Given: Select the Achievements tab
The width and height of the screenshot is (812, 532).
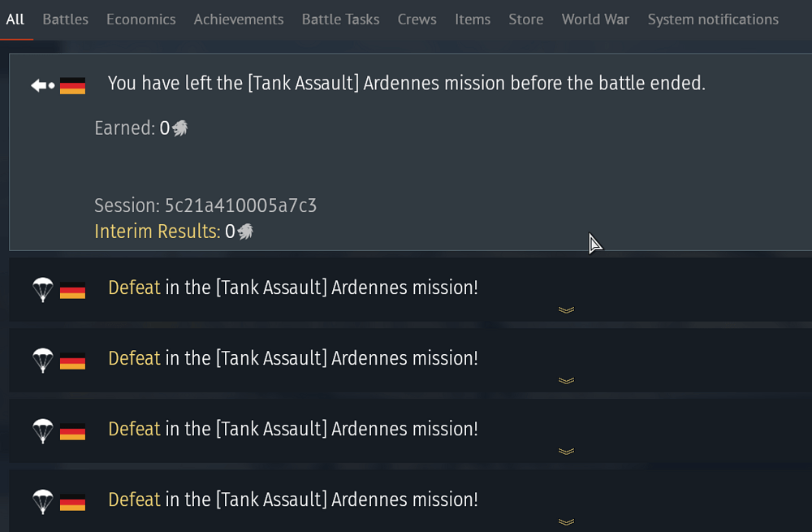Looking at the screenshot, I should (239, 19).
